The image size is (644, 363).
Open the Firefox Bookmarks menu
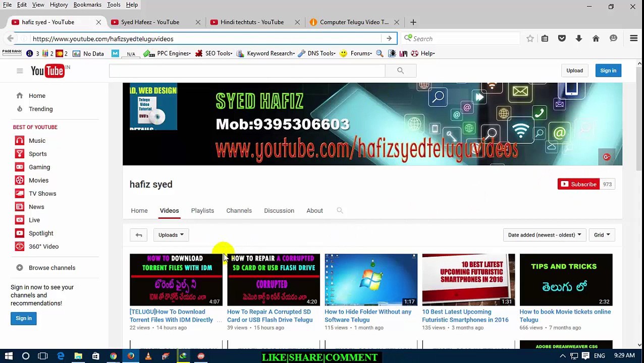(87, 5)
